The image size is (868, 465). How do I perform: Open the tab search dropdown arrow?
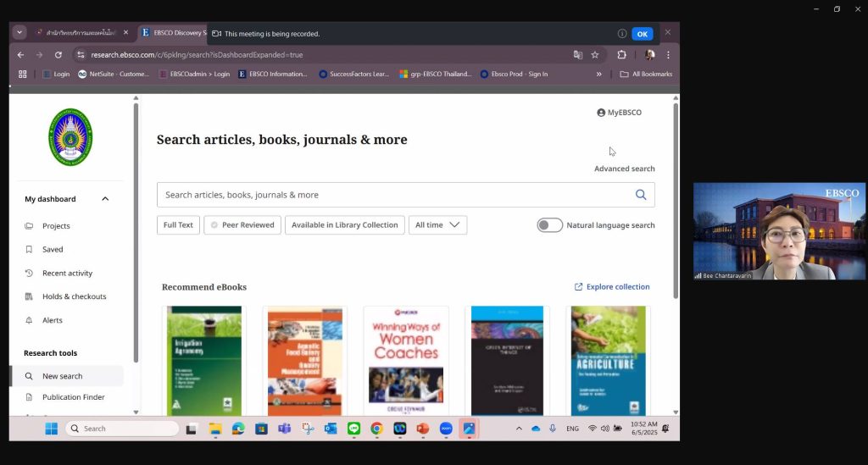(x=19, y=33)
